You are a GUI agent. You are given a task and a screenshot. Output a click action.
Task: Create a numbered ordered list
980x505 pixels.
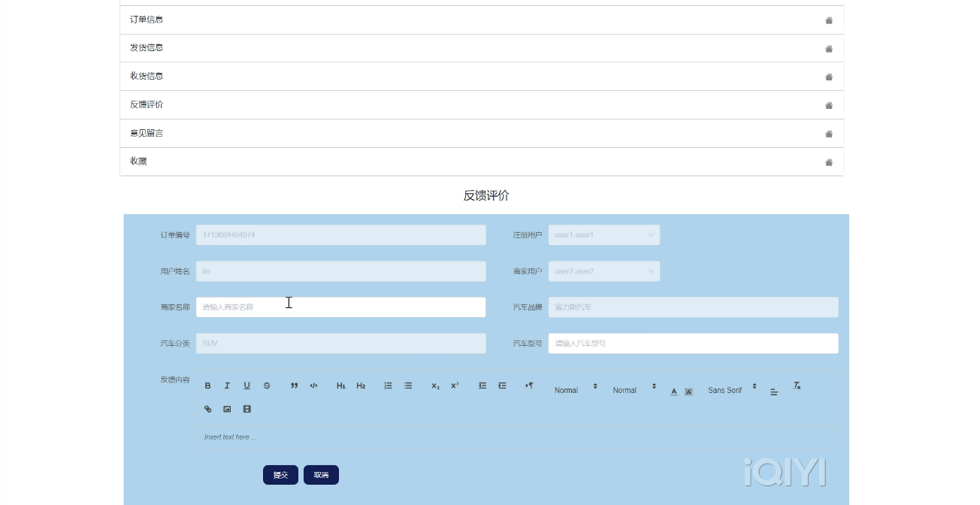pos(388,386)
